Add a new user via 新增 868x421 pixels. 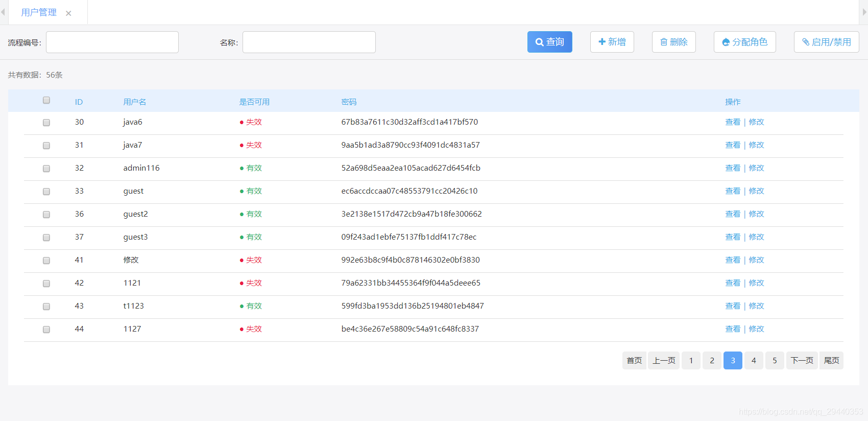pyautogui.click(x=612, y=42)
